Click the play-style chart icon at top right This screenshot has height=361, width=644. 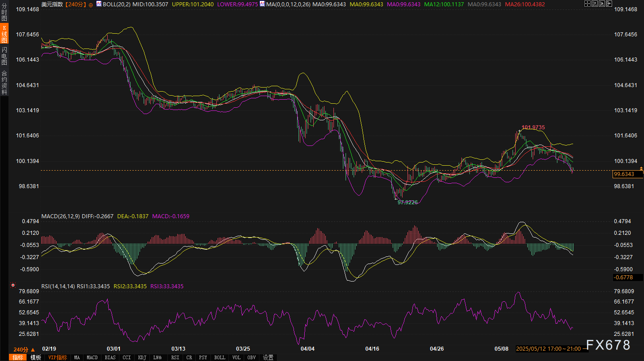click(602, 4)
